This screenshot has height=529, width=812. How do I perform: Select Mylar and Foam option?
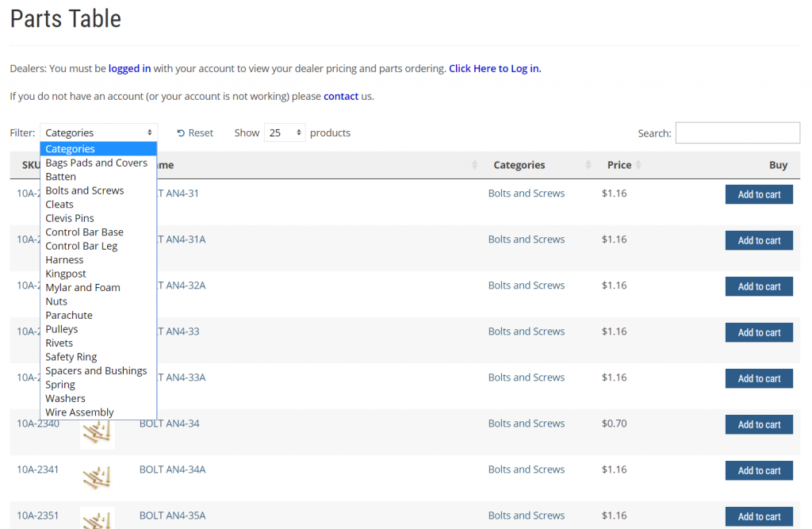click(x=82, y=287)
